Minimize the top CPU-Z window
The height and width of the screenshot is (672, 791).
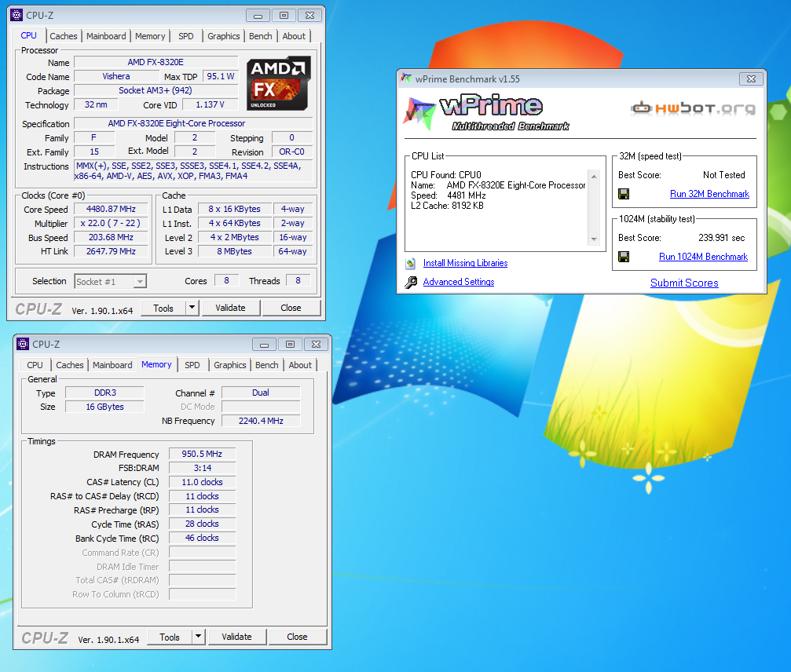pos(258,16)
